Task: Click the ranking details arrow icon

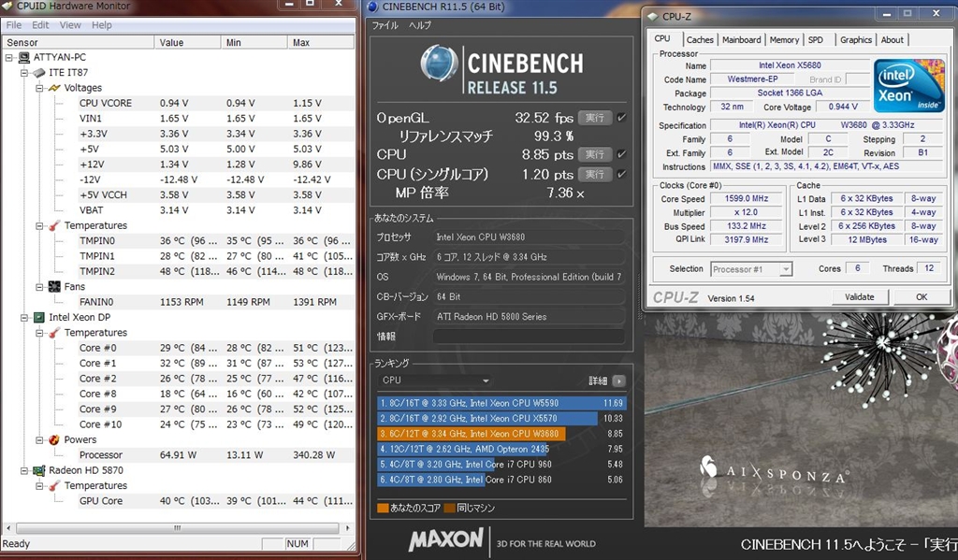Action: (618, 381)
